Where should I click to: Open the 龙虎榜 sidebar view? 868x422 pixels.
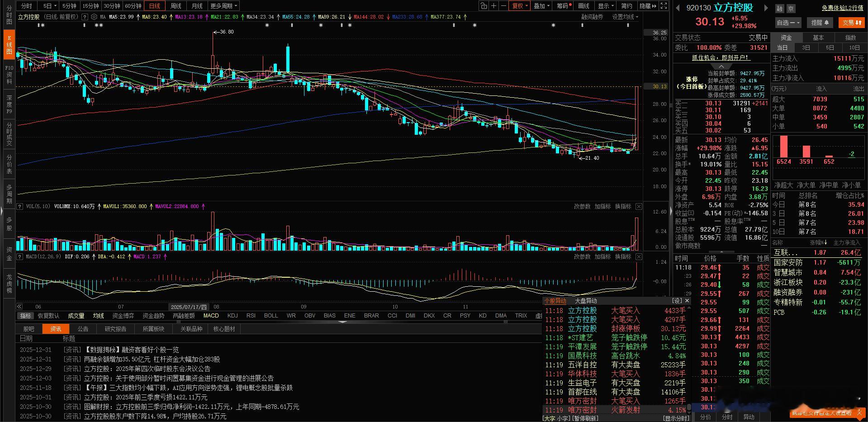pos(9,283)
